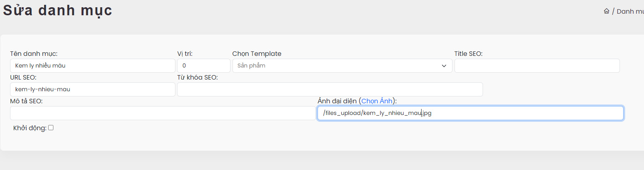Focus the Từ khóa SEO input box
This screenshot has width=644, height=170.
pyautogui.click(x=330, y=89)
